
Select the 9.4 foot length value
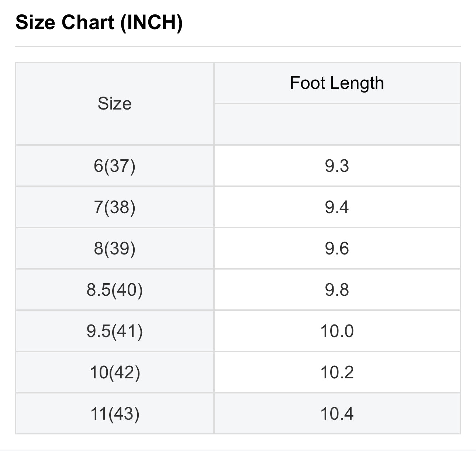click(x=337, y=207)
